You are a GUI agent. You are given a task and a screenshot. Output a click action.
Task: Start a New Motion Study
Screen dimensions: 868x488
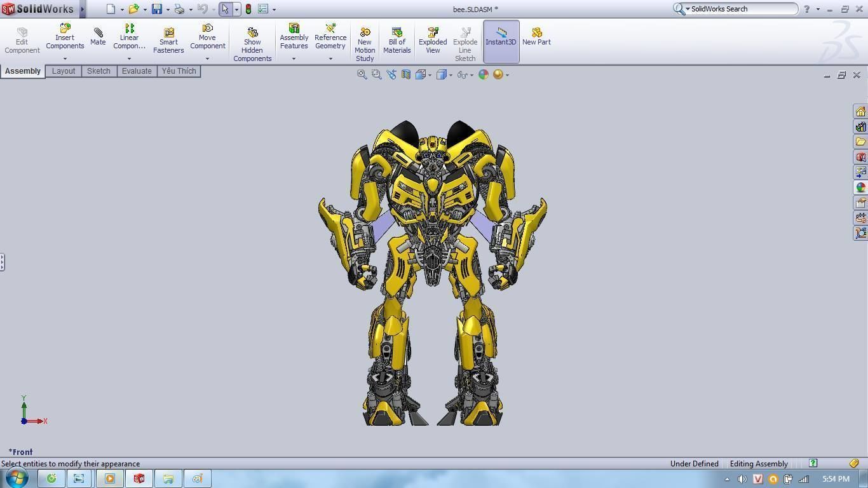click(365, 44)
